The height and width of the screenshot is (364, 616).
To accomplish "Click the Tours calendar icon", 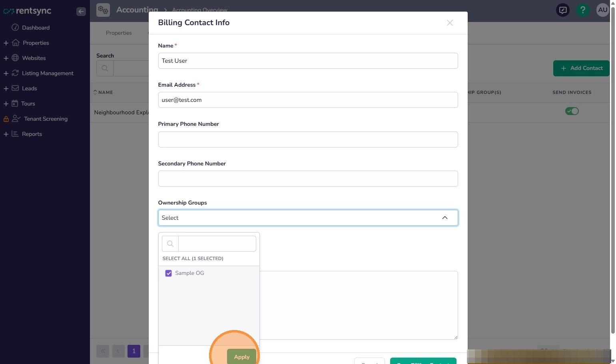I will [15, 103].
